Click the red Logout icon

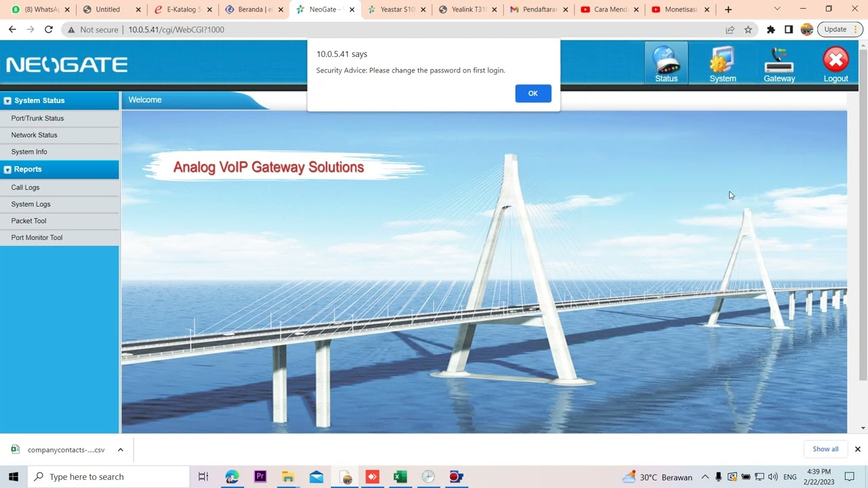tap(835, 63)
